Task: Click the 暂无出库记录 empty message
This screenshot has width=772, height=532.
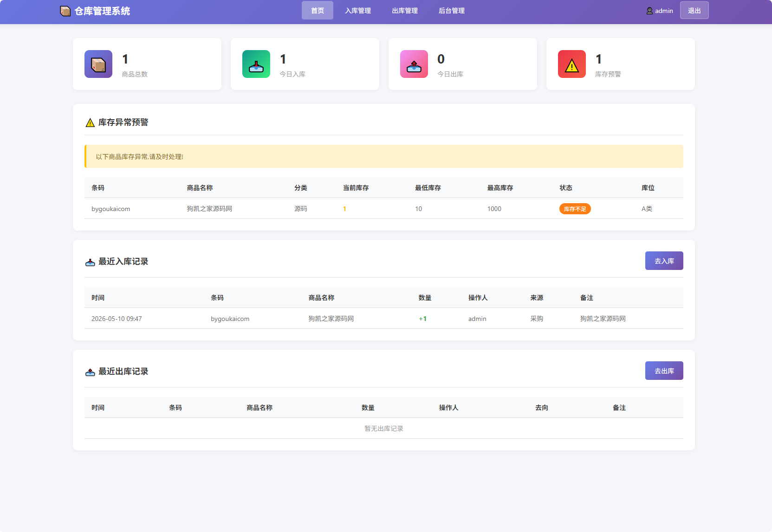Action: [x=384, y=429]
